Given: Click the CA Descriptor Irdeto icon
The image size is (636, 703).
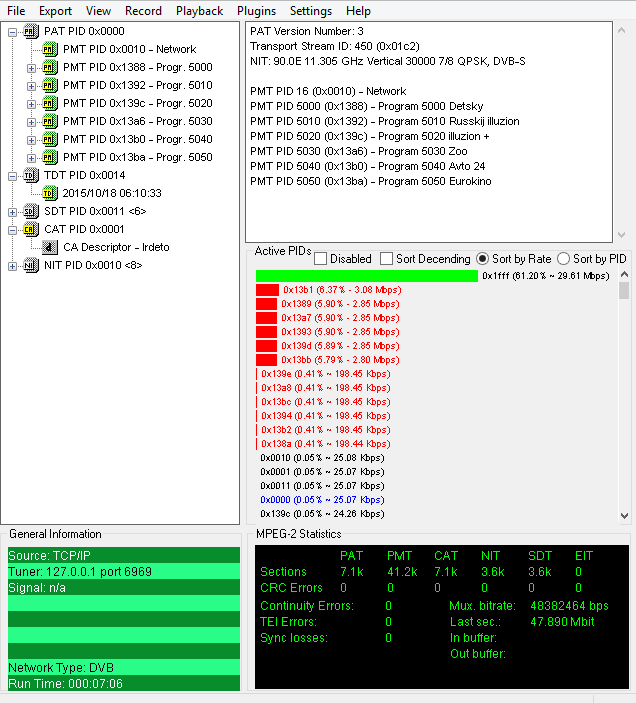Looking at the screenshot, I should (49, 247).
